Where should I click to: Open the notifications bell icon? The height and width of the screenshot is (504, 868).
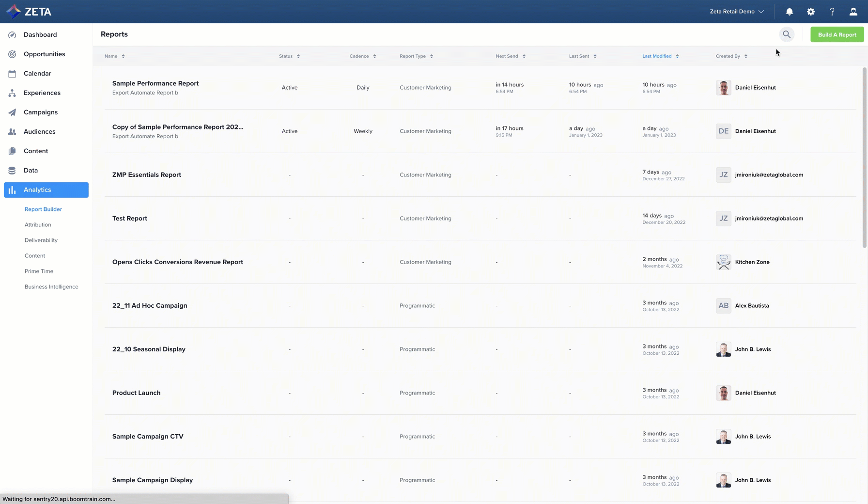[x=789, y=12]
